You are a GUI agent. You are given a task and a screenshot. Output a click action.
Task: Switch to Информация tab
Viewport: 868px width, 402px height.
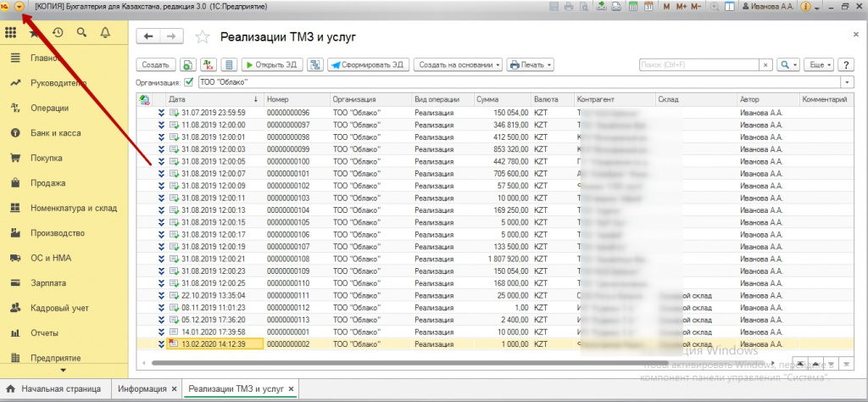point(142,388)
